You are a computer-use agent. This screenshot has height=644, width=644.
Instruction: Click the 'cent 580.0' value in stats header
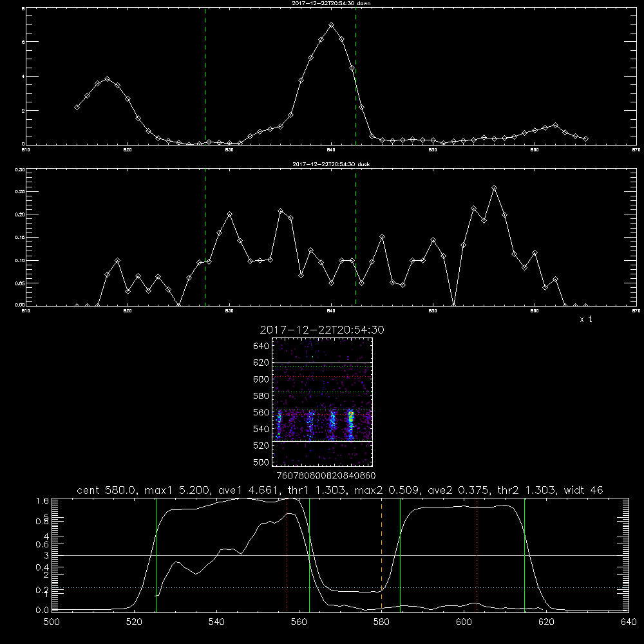point(106,490)
